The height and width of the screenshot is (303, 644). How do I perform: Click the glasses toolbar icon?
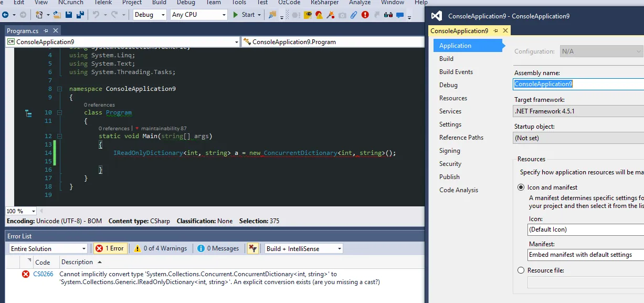388,15
